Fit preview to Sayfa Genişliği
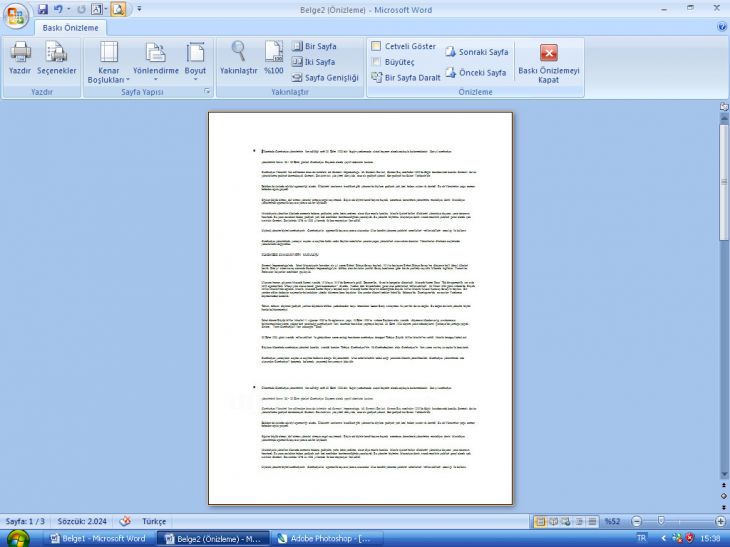The width and height of the screenshot is (730, 547). tap(323, 77)
